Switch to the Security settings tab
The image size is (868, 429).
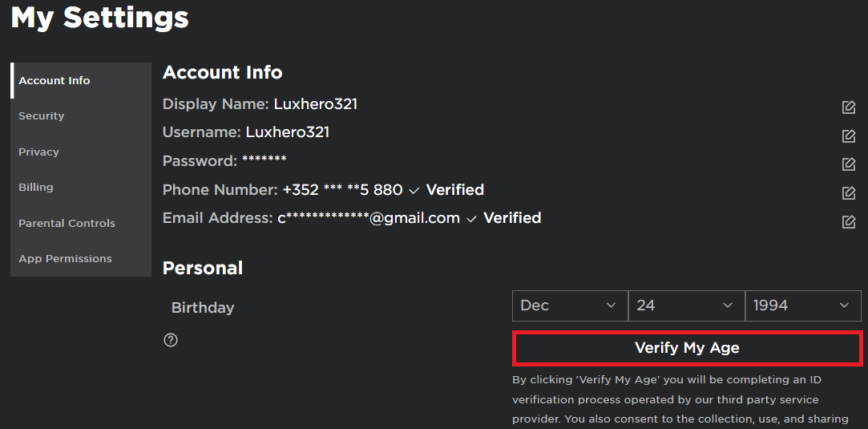[x=42, y=116]
